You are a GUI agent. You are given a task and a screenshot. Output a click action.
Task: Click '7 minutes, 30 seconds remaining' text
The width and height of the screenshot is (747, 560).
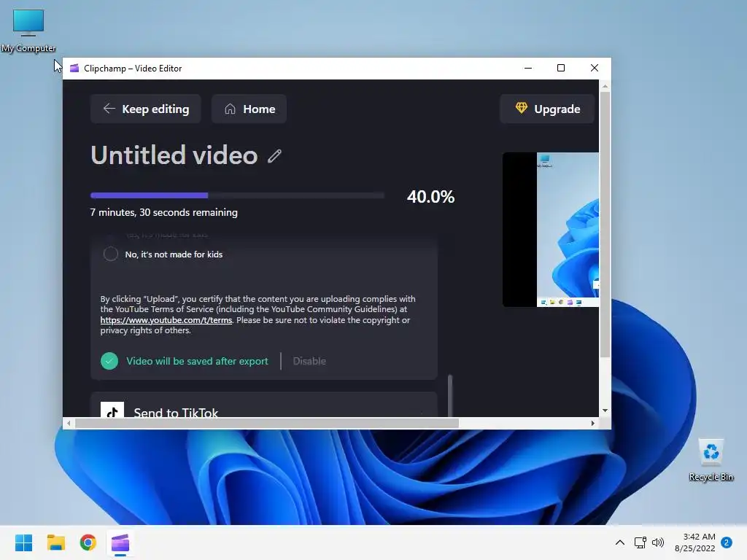[164, 212]
